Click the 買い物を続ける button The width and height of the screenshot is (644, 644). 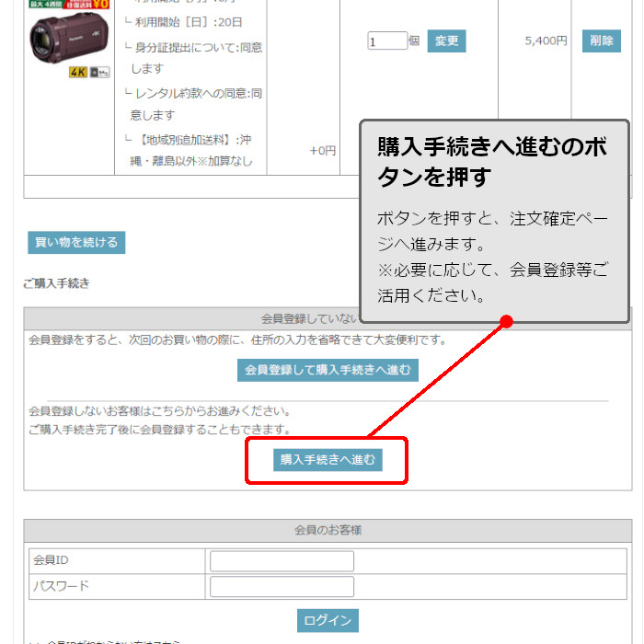point(76,243)
